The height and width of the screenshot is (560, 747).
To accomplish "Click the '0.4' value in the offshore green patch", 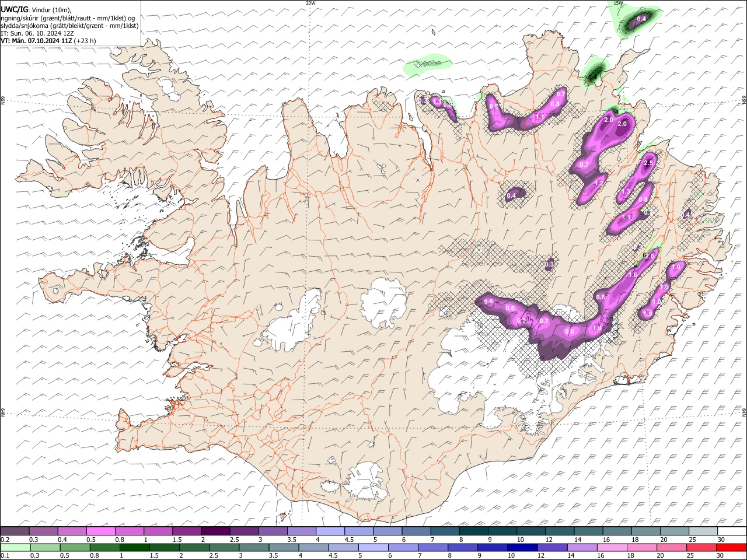I will (641, 19).
